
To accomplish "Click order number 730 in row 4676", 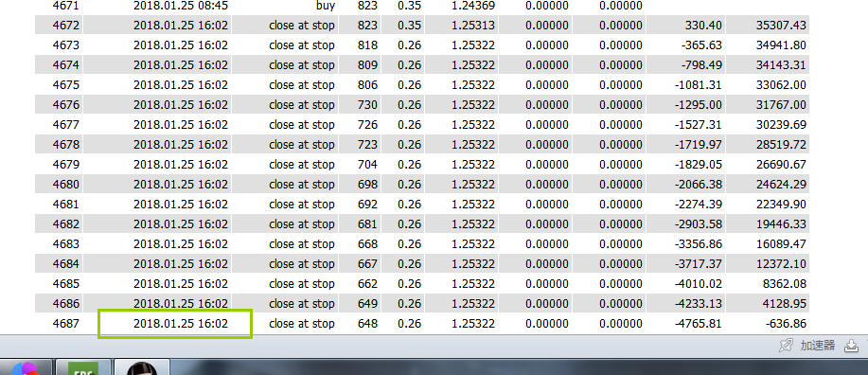I will coord(367,105).
